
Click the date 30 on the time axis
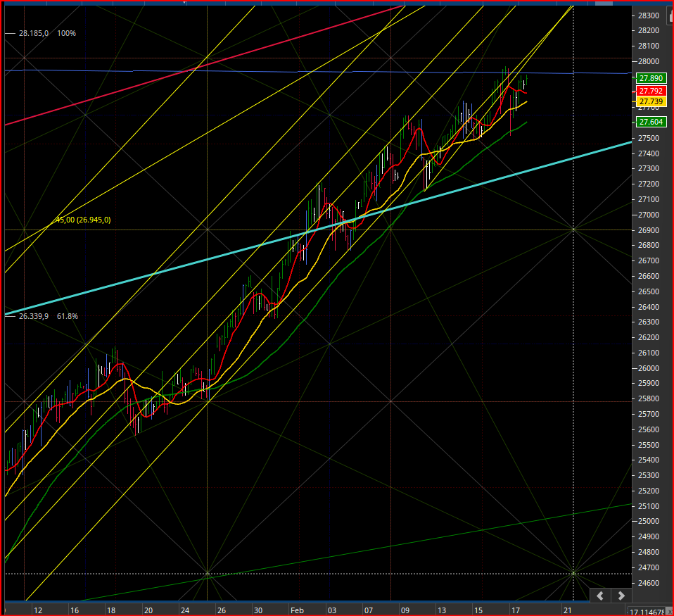258,610
